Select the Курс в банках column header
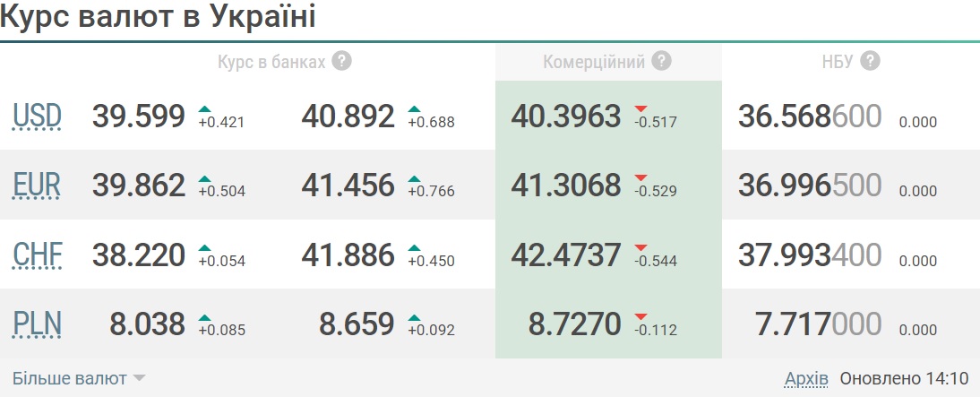 tap(272, 62)
